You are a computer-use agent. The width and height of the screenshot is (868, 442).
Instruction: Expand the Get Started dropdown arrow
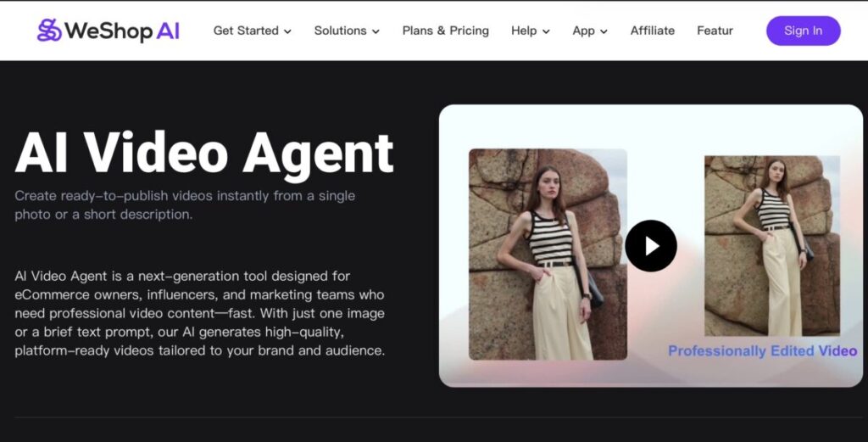(287, 31)
